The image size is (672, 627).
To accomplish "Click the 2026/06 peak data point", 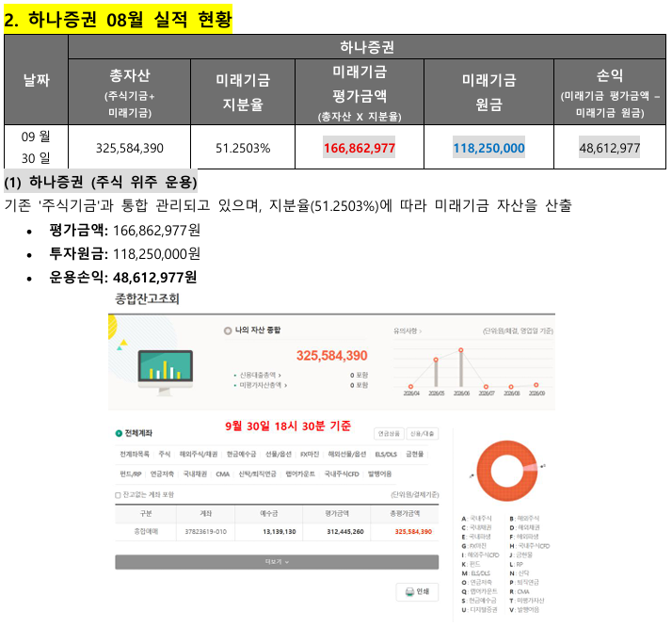I will point(461,350).
